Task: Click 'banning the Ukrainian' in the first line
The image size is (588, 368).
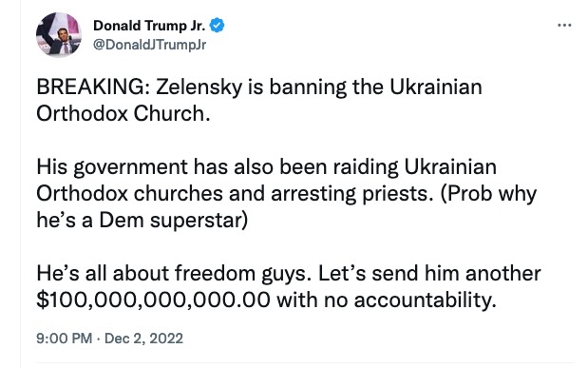Action: pos(375,87)
